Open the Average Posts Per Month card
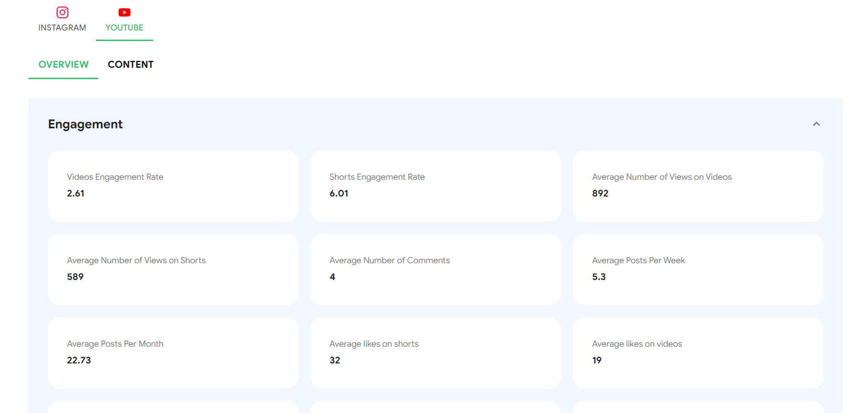The image size is (868, 413). [x=173, y=352]
